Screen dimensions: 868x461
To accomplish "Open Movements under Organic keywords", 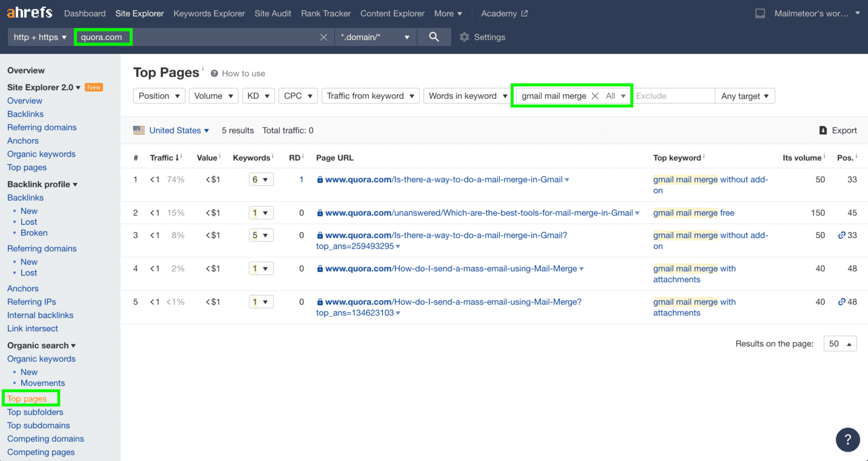I will [42, 383].
